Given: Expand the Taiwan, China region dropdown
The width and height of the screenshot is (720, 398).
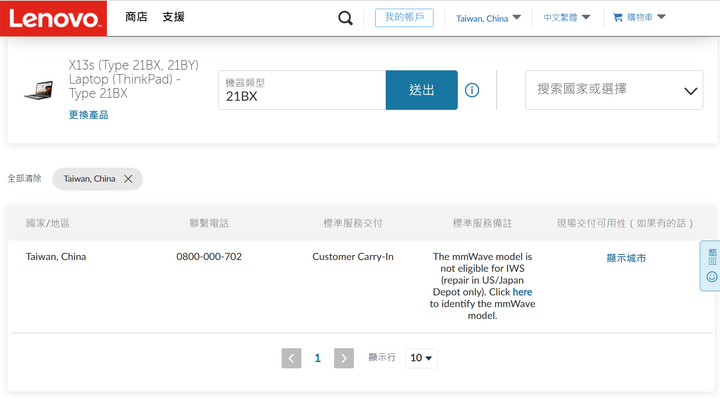Looking at the screenshot, I should click(488, 18).
